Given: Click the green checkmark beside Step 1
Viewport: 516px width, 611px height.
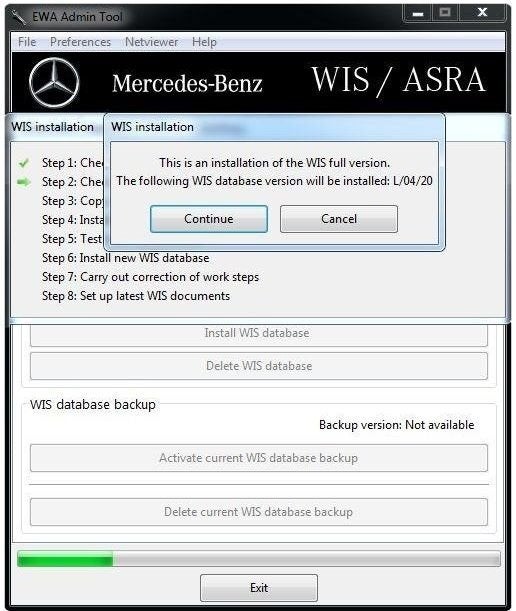Looking at the screenshot, I should [x=24, y=162].
